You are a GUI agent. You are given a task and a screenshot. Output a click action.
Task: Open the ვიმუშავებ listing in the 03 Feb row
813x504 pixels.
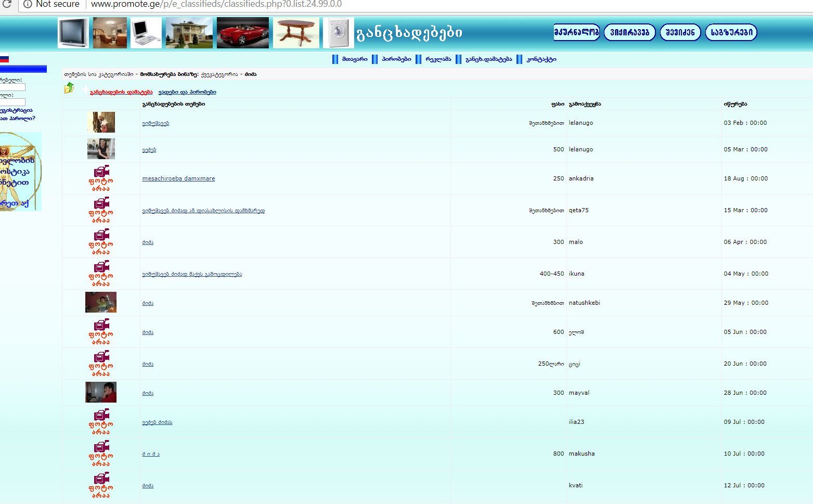pos(156,123)
